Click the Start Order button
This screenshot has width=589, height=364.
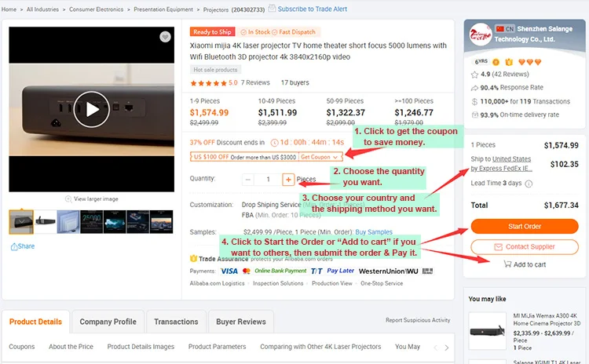click(525, 226)
